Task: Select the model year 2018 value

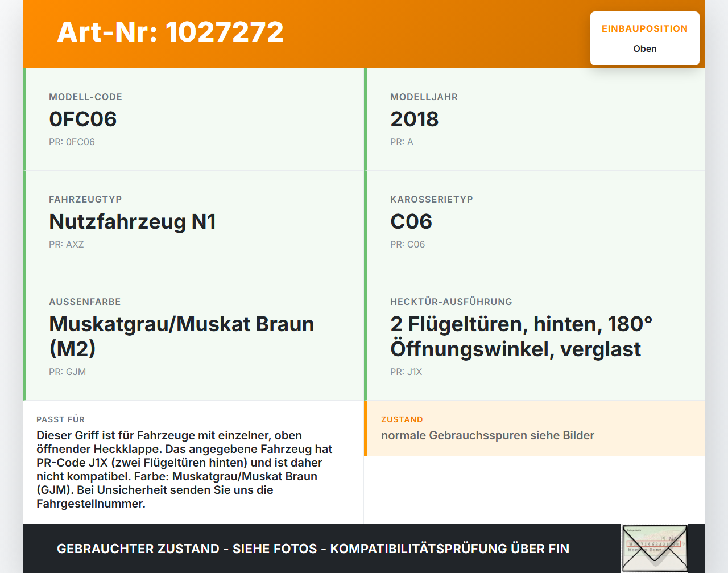Action: (414, 119)
